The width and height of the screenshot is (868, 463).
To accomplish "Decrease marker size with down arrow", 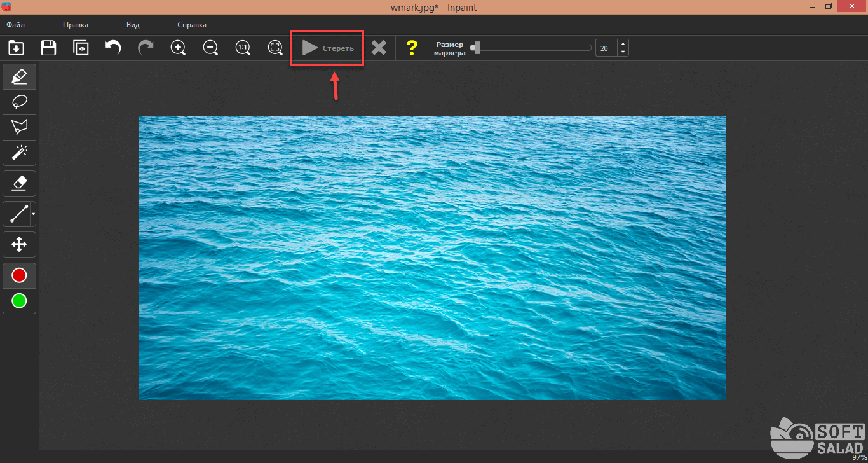I will click(623, 52).
